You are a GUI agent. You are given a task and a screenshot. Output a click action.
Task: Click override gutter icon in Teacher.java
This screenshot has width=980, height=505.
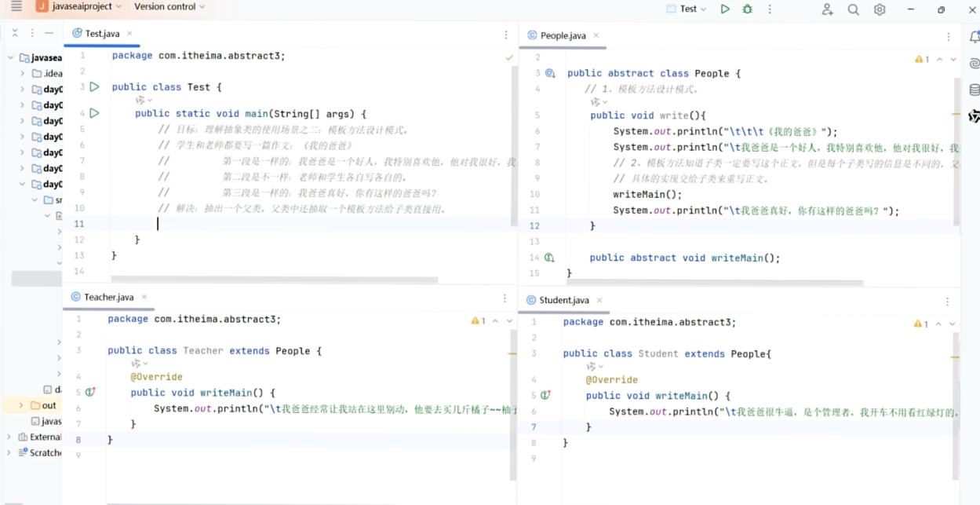tap(90, 392)
